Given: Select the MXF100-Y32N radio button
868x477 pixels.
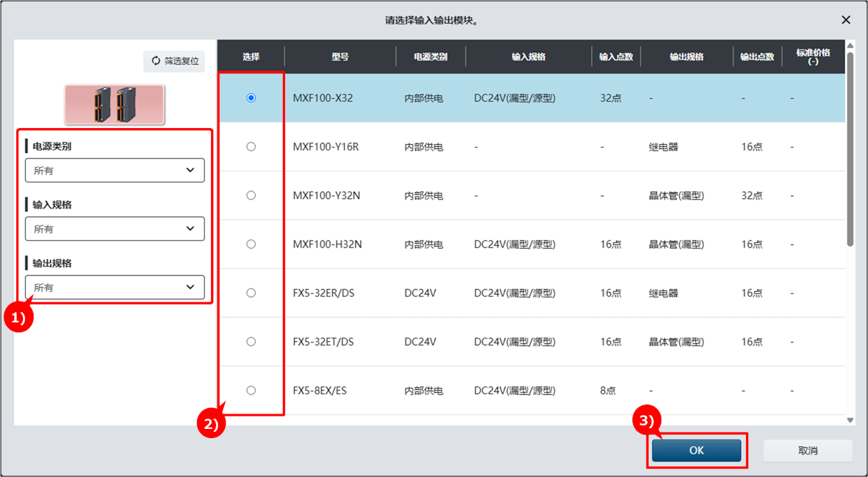Looking at the screenshot, I should (251, 196).
